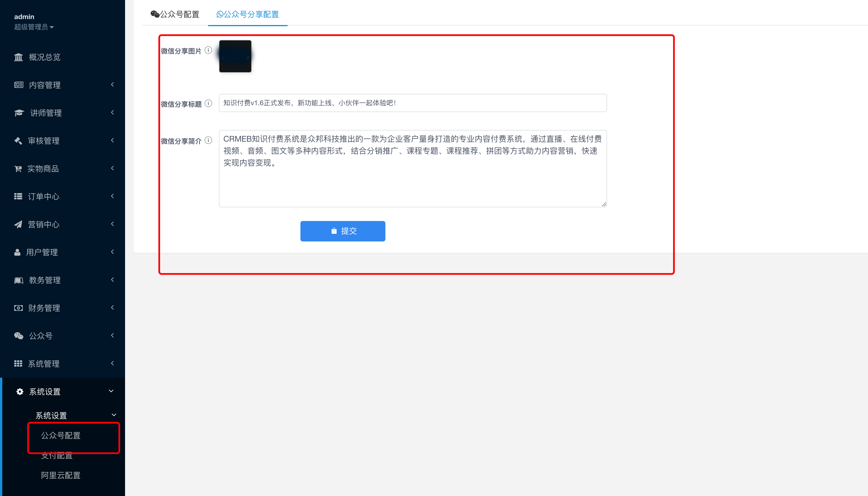868x496 pixels.
Task: Open 阿里云配置 submenu item
Action: [61, 475]
